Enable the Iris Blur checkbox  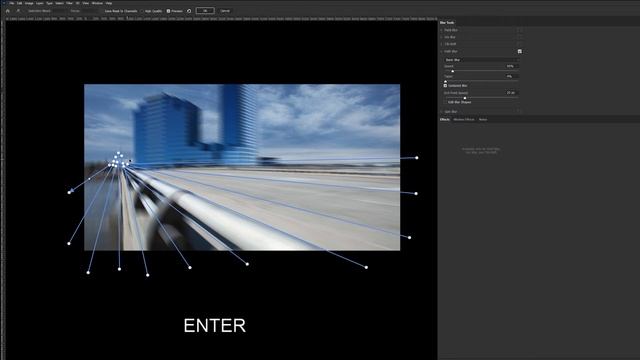[520, 37]
